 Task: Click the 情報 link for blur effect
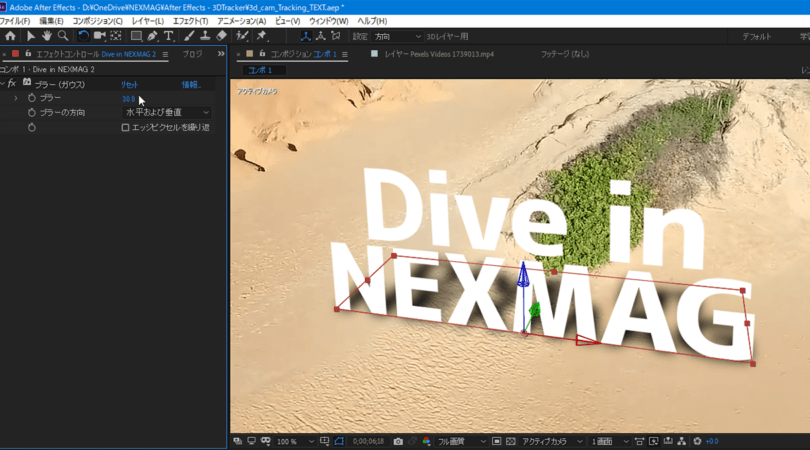click(x=190, y=85)
